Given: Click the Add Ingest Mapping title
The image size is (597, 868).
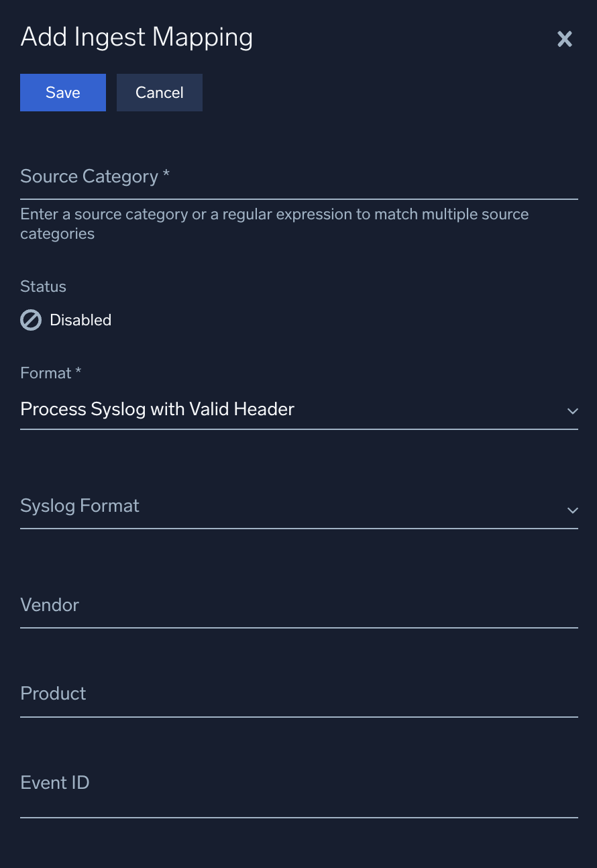Looking at the screenshot, I should pos(136,37).
